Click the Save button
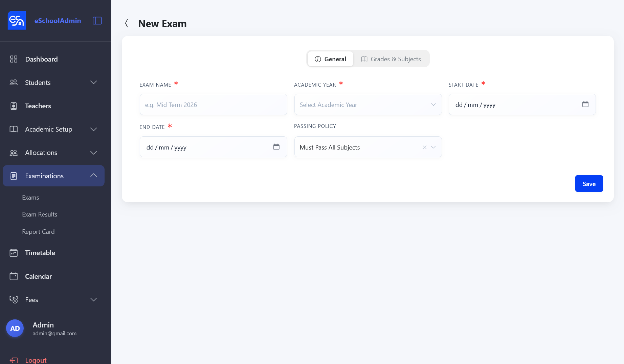Image resolution: width=624 pixels, height=364 pixels. [589, 184]
